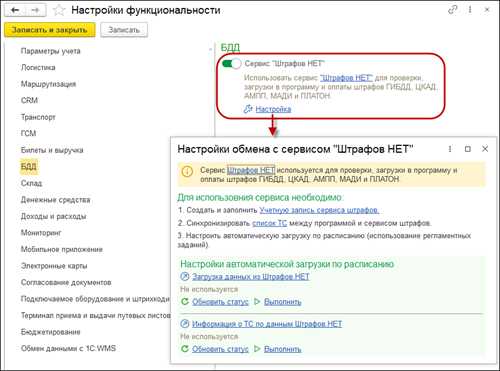Select Обмен данными с 1С:WMS section
The width and height of the screenshot is (500, 371).
coord(68,348)
